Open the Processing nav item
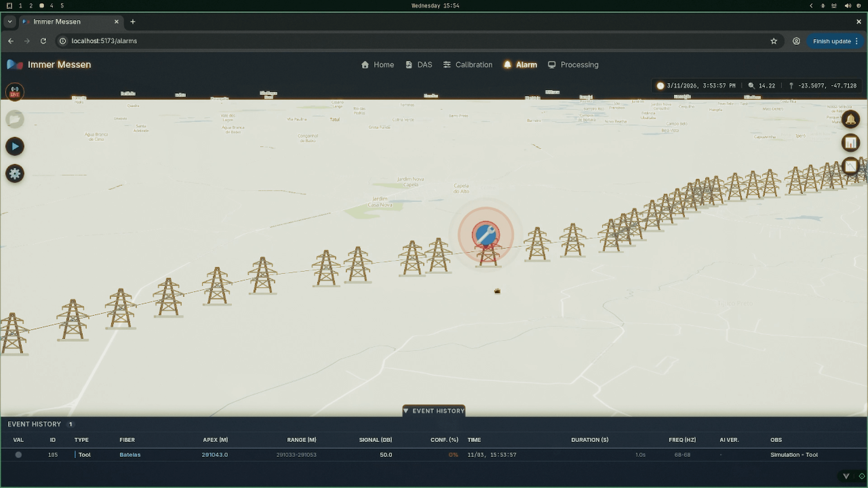The height and width of the screenshot is (488, 868). point(573,65)
